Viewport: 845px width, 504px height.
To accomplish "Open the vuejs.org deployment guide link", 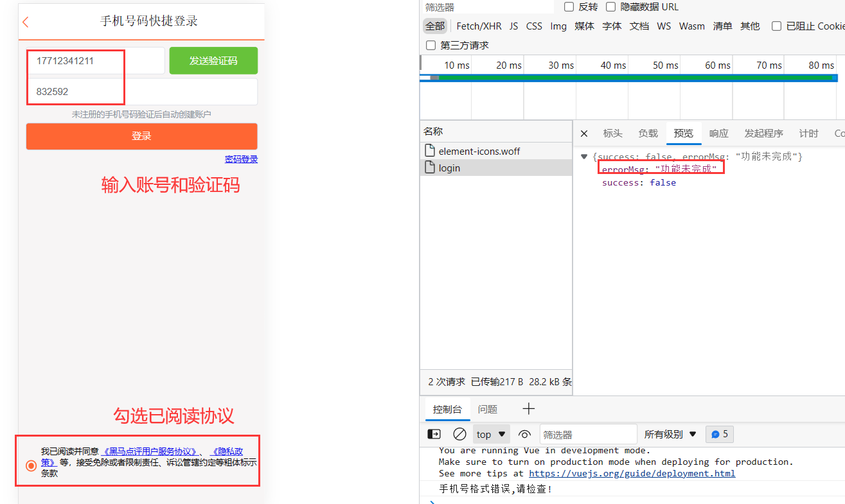I will point(632,473).
